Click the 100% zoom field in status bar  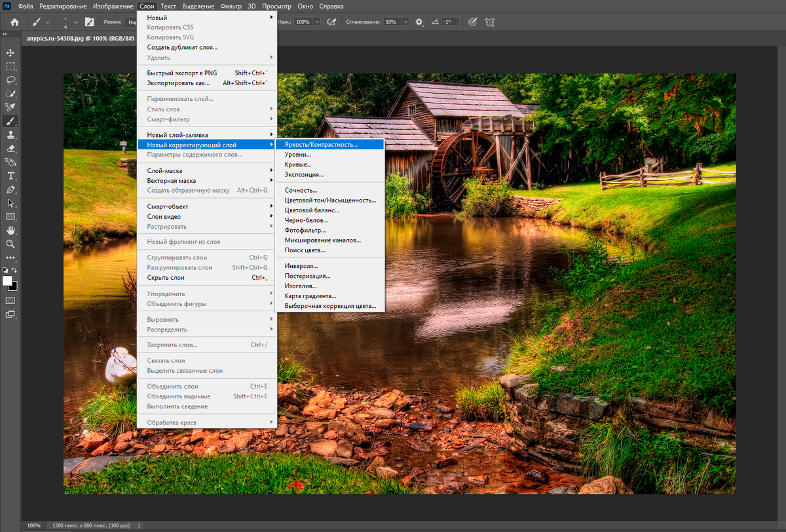33,525
